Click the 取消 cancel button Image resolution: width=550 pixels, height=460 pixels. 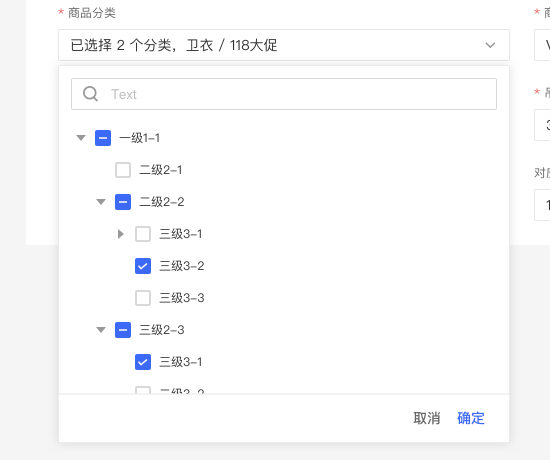(x=427, y=418)
